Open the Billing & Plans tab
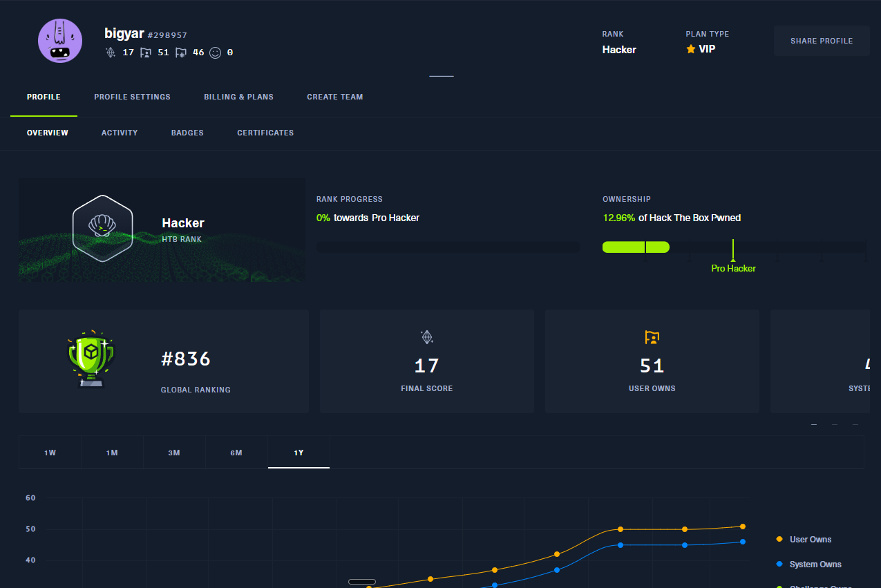Screen dimensions: 881x588 [238, 97]
